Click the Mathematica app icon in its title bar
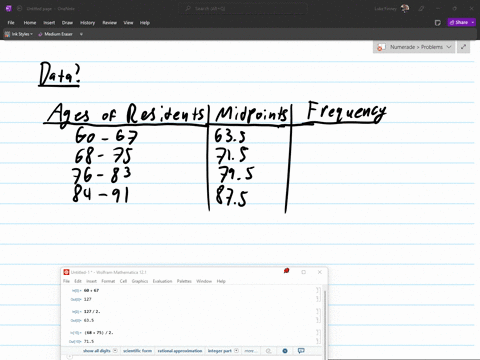The height and width of the screenshot is (360, 480). (66, 272)
